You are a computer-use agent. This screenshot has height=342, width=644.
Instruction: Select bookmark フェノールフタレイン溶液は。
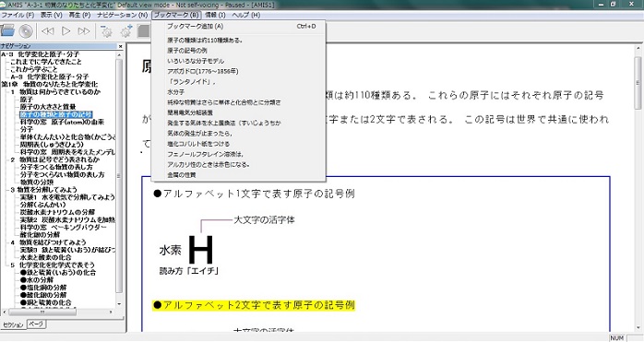tap(239, 154)
